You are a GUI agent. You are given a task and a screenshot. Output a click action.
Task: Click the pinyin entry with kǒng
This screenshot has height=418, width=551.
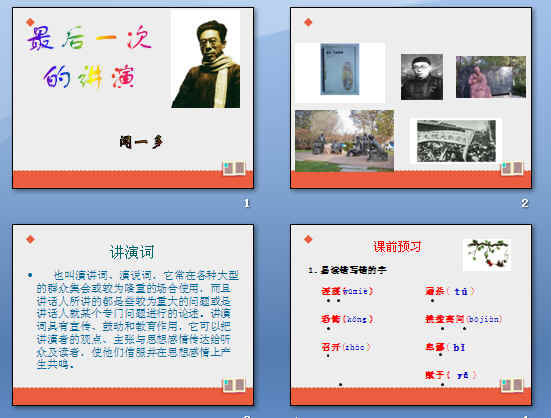coord(347,319)
